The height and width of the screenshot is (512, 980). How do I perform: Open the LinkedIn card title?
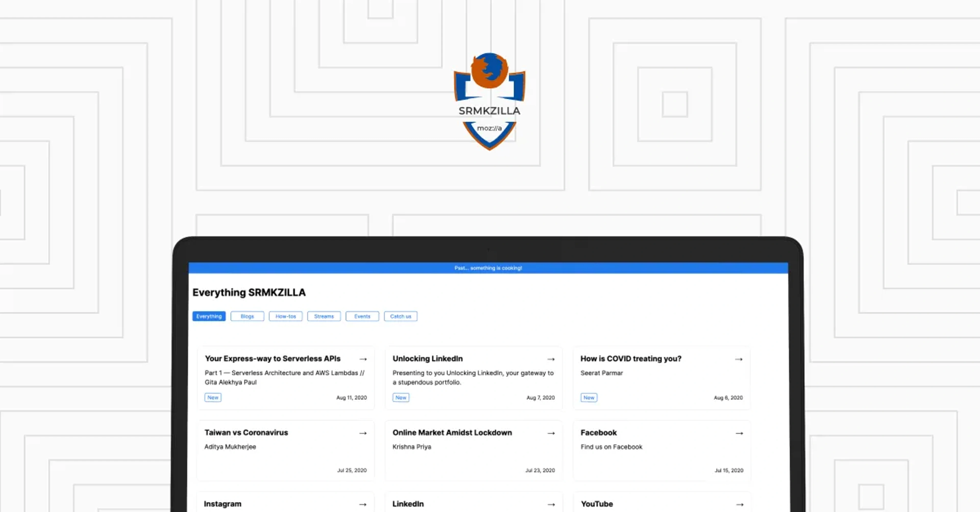click(408, 504)
